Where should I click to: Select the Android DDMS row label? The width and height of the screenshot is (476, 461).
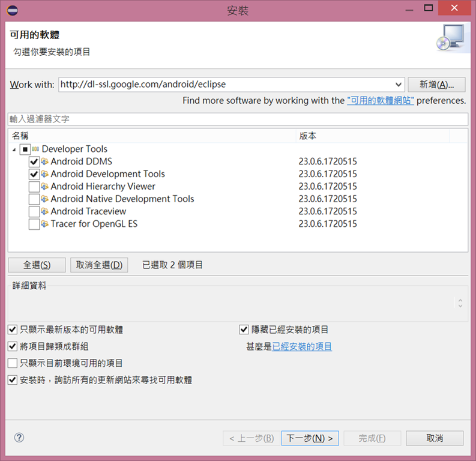(x=82, y=161)
